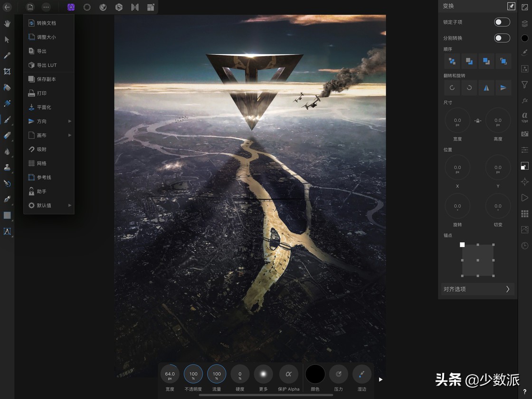Select the Hand pan tool
Image resolution: width=532 pixels, height=399 pixels.
7,23
